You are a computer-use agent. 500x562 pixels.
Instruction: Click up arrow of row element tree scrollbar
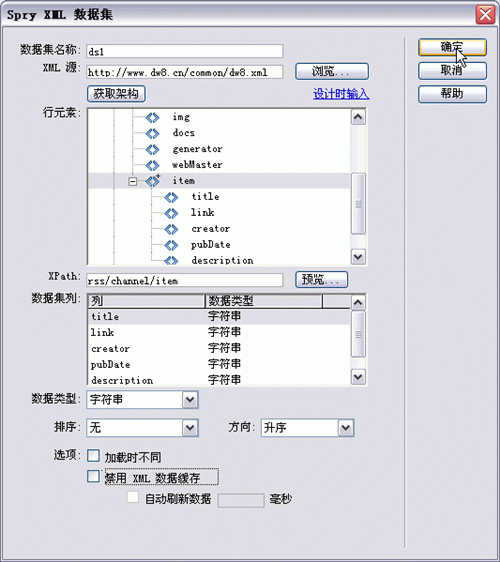pos(358,117)
